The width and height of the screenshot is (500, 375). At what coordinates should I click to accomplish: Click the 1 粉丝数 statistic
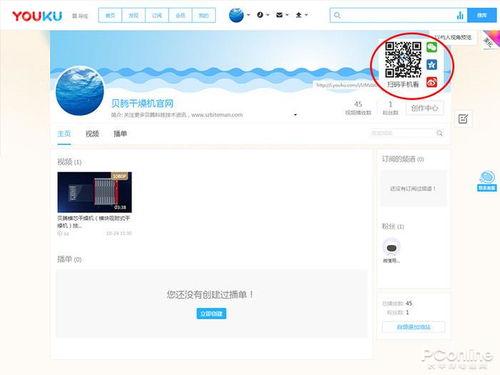pyautogui.click(x=390, y=108)
